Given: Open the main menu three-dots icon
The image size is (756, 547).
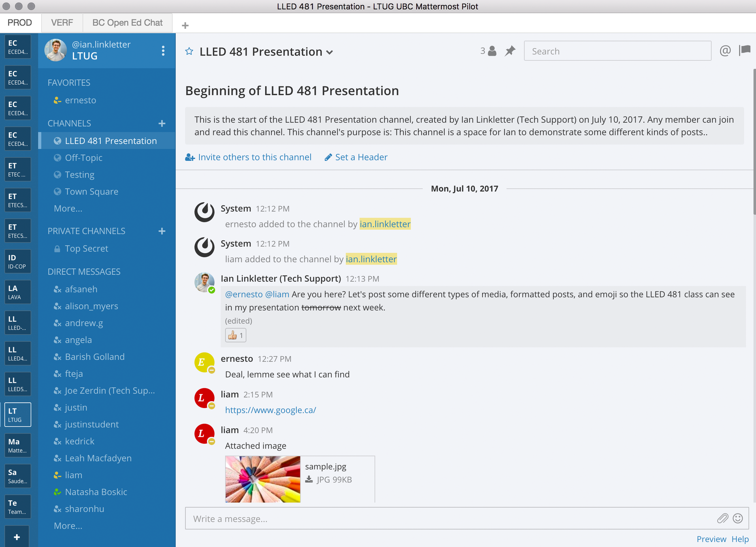Looking at the screenshot, I should point(163,51).
